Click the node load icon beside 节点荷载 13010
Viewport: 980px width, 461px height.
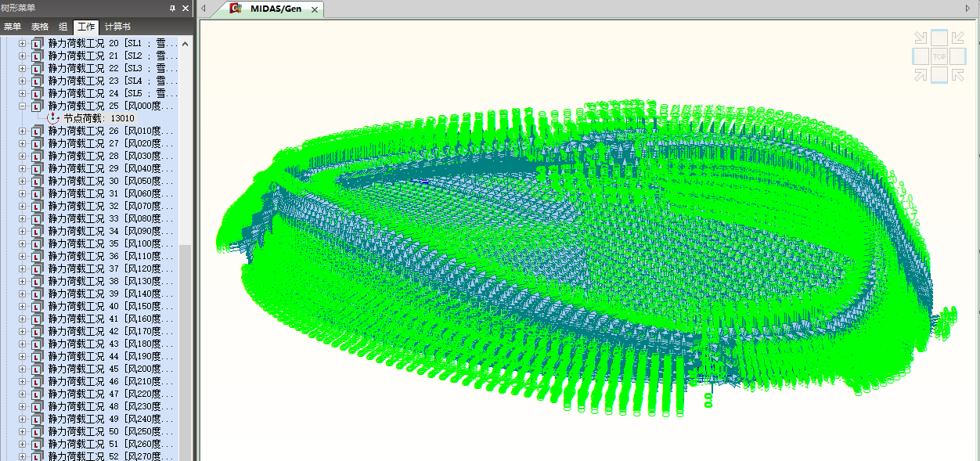(53, 118)
